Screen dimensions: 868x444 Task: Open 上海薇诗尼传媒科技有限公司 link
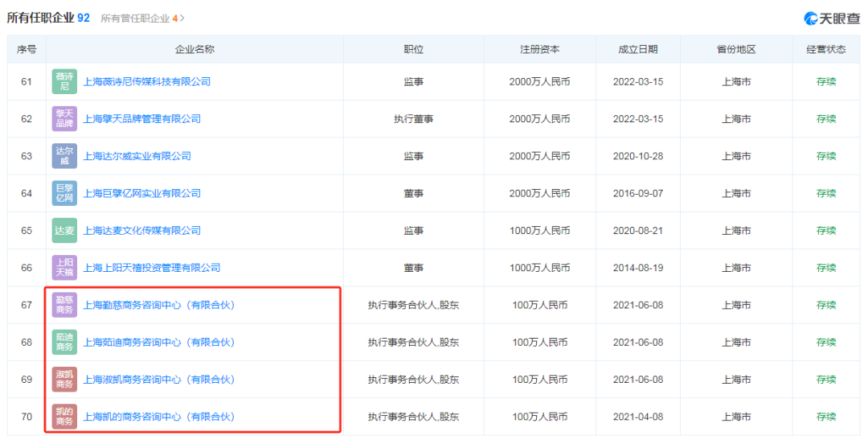(x=147, y=81)
